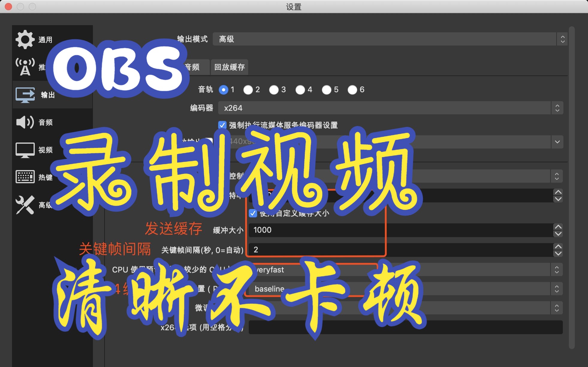
Task: Click the settings panel vertical scrollbar
Action: click(x=572, y=188)
